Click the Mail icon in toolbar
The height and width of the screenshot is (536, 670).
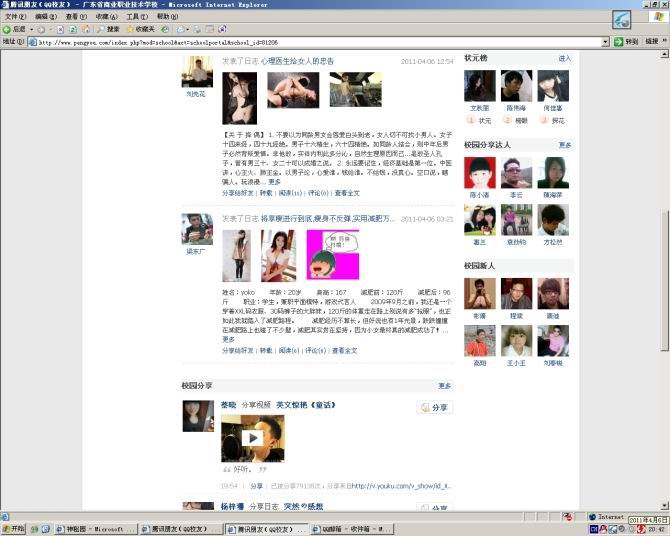[180, 29]
